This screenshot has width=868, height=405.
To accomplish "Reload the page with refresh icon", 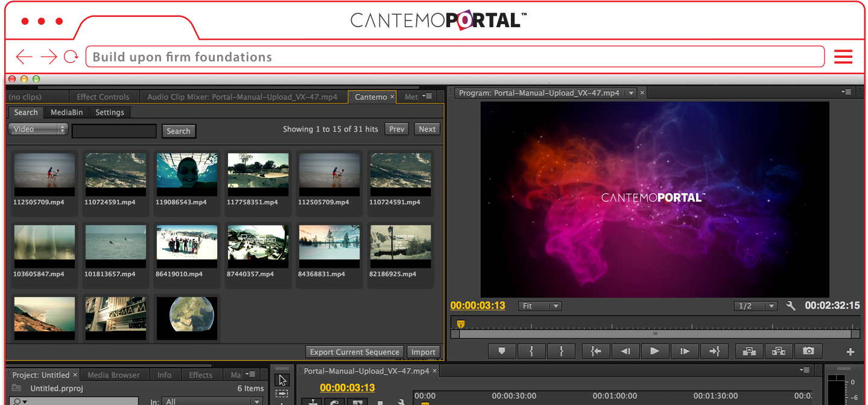I will [71, 57].
